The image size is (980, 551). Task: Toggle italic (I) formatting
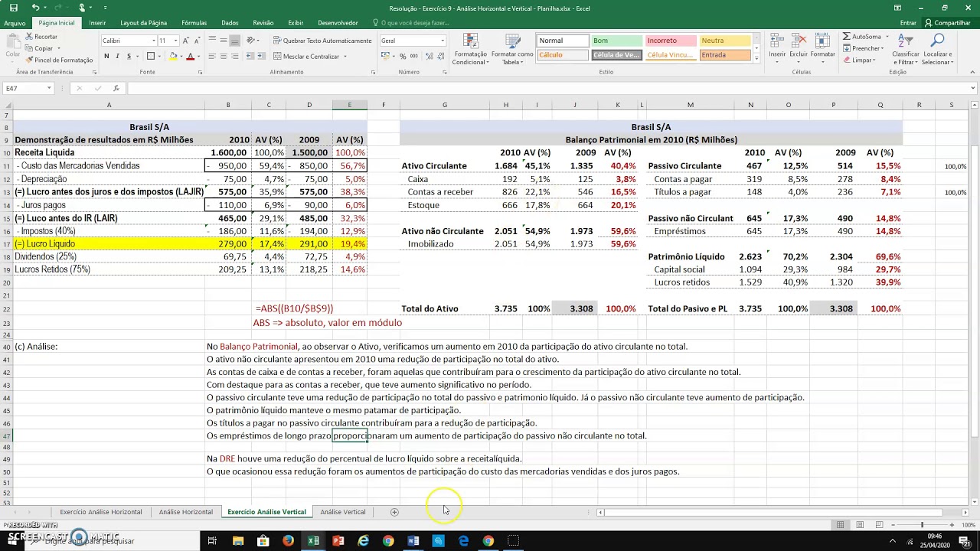click(x=118, y=56)
